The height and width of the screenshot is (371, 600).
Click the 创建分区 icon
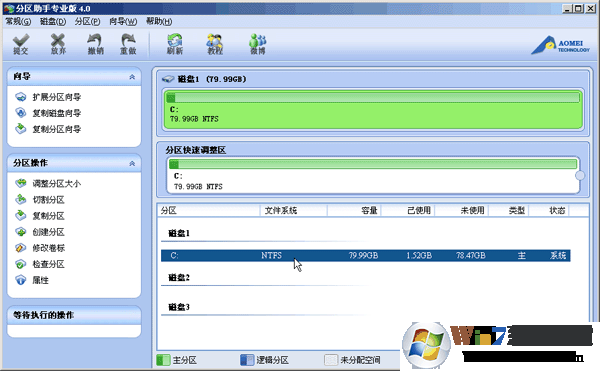click(x=21, y=231)
